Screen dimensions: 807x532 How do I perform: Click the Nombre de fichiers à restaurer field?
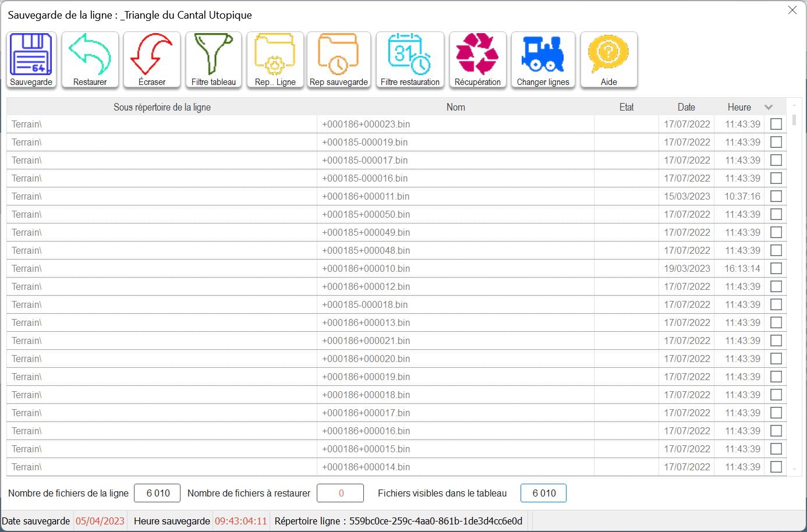[340, 493]
